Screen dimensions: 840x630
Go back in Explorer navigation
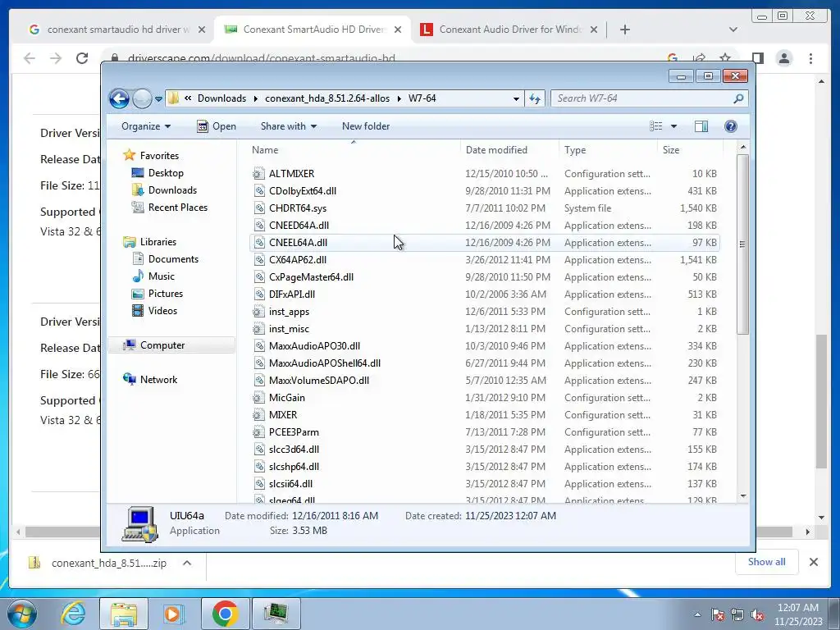tap(119, 98)
